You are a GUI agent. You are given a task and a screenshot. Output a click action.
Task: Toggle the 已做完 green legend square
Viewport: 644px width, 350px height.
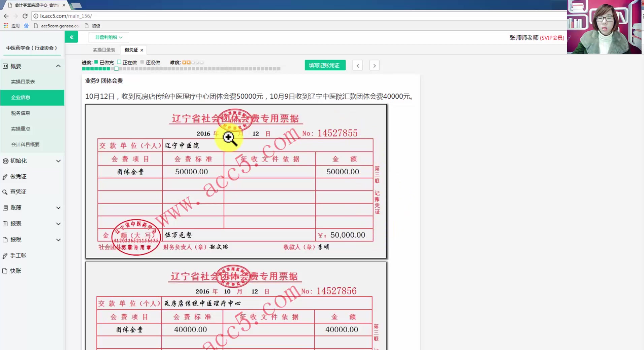click(97, 62)
